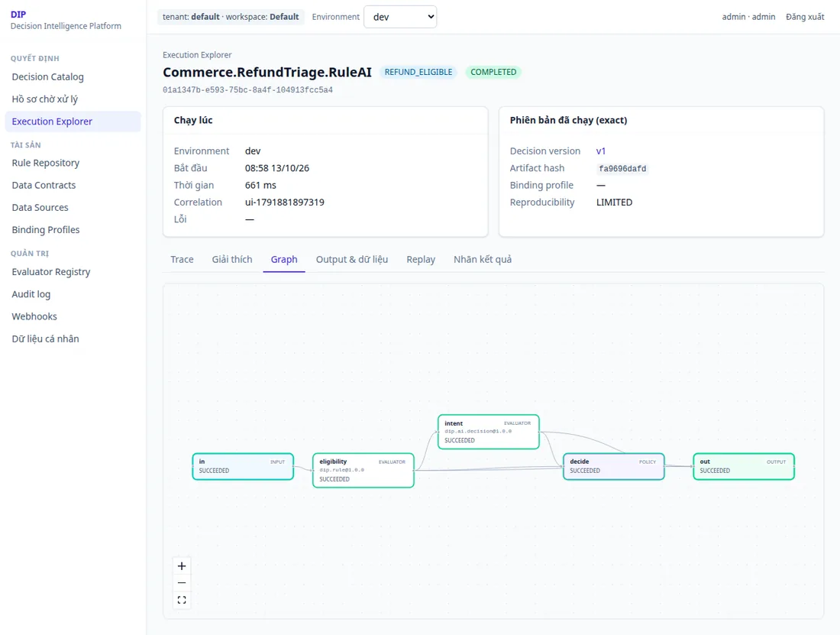Viewport: 840px width, 635px height.
Task: Open Binding Profiles page
Action: [73, 230]
